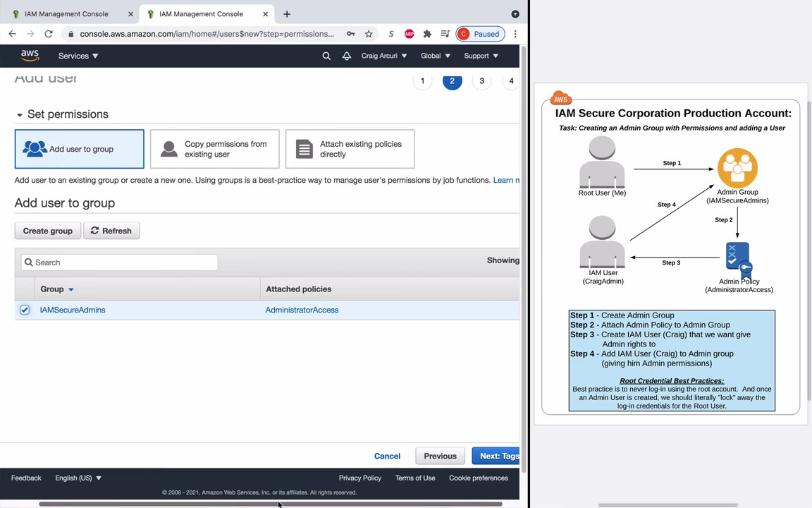The image size is (812, 508).
Task: Open the Terms of Use link
Action: (414, 478)
